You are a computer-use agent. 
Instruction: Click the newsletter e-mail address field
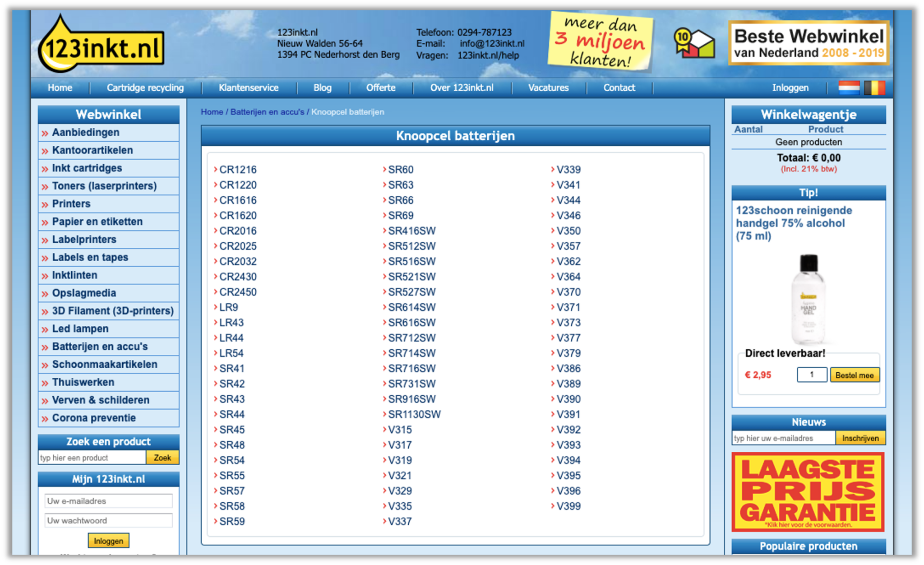[783, 438]
